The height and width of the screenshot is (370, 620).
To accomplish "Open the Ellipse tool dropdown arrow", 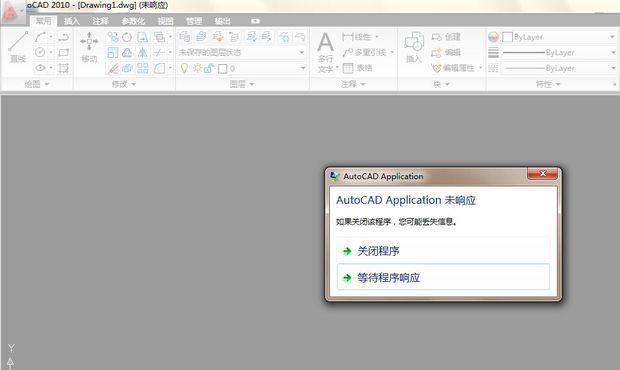I will [x=51, y=68].
